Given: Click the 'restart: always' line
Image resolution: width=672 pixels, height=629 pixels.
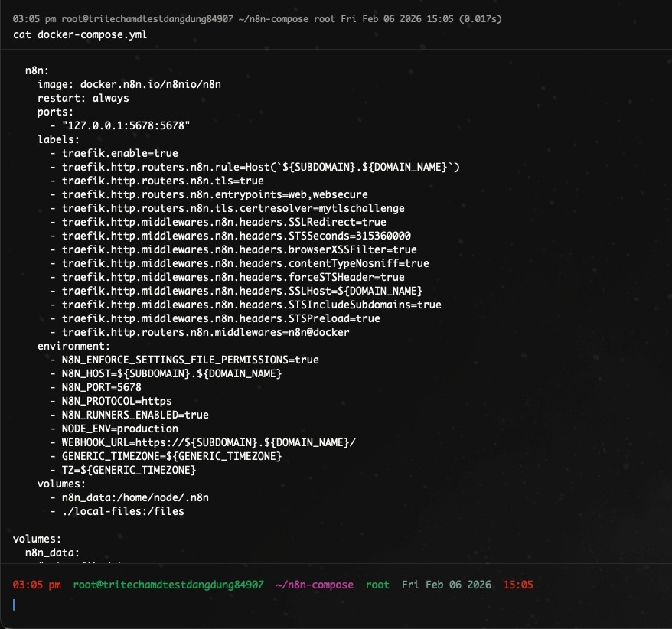Looking at the screenshot, I should click(83, 98).
